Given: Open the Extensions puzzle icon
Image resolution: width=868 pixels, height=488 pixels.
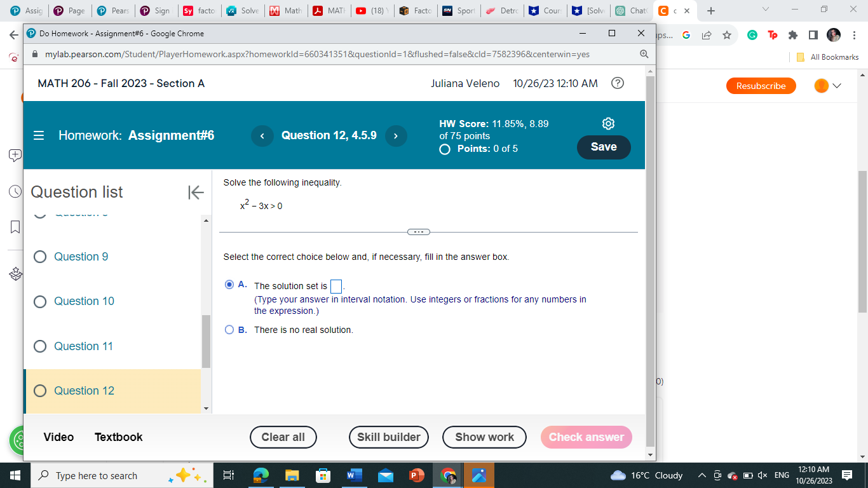Looking at the screenshot, I should (792, 36).
